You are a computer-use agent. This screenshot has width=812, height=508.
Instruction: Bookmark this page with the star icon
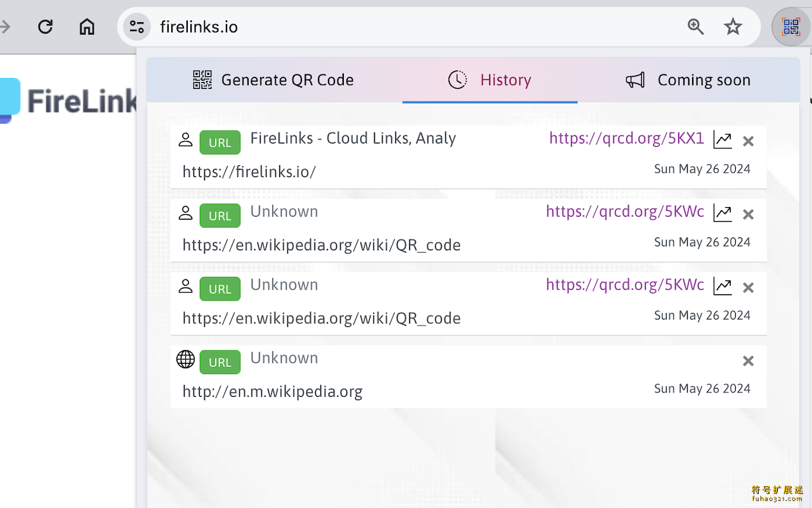point(733,27)
